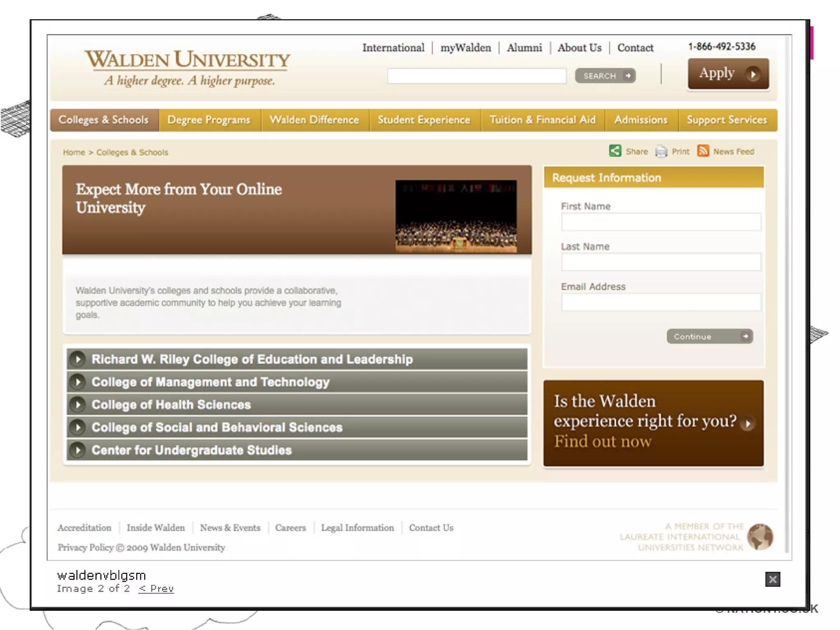Expand Center for Undergraduate Studies

tap(78, 450)
